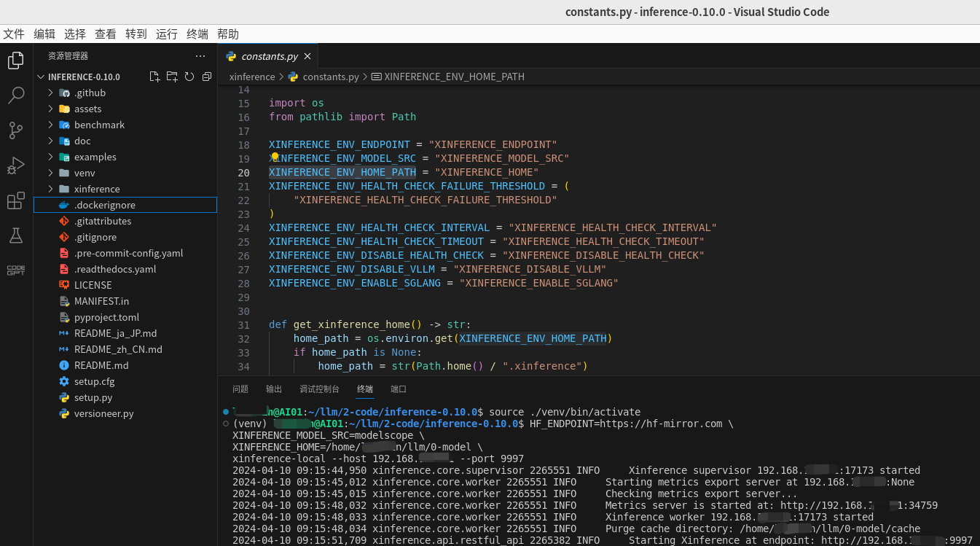Expand the venv folder
Image resolution: width=980 pixels, height=546 pixels.
click(51, 173)
